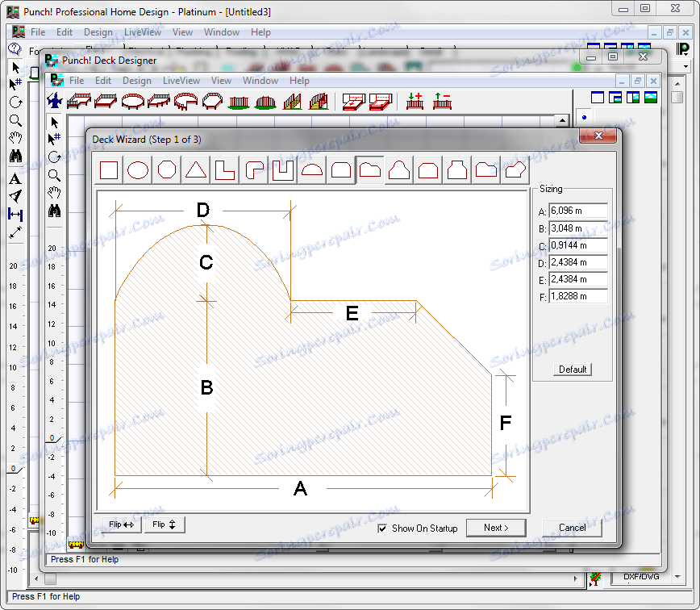Click the F sizing field showing 1,8288 m
The width and height of the screenshot is (700, 610).
pos(577,296)
